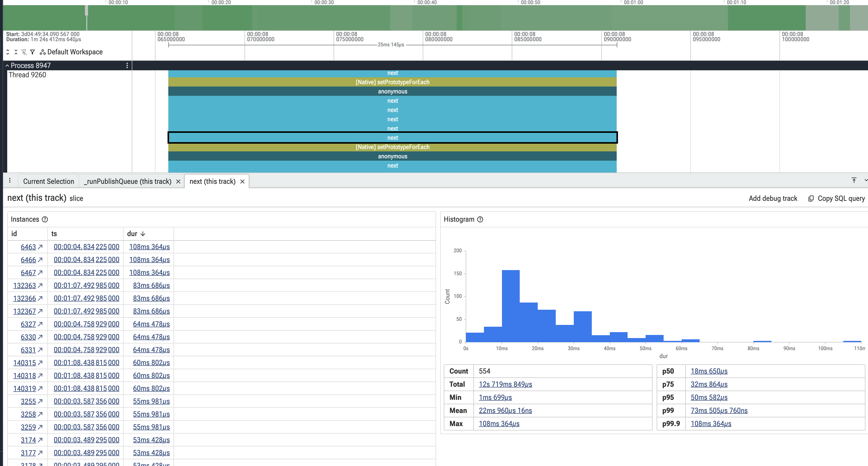Click the go-to arrow beside id 6463
The width and height of the screenshot is (868, 466).
(40, 247)
